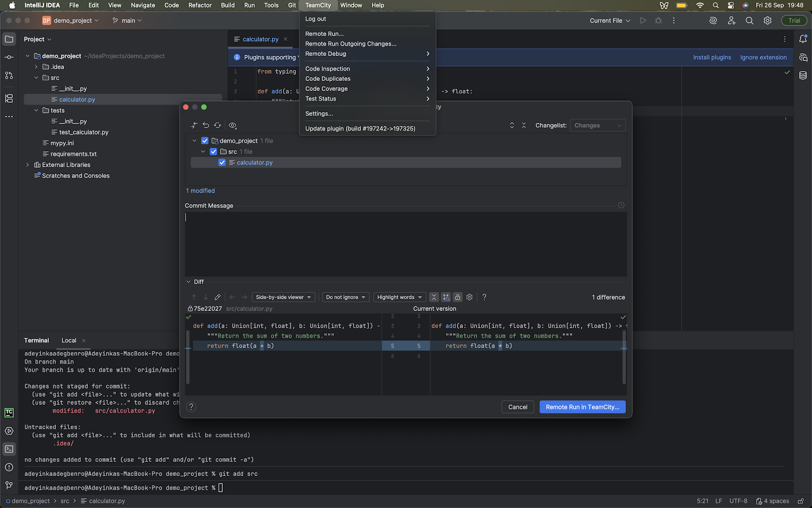Click Remote Run in TeamCity button
Screen dimensions: 812x508
582,407
